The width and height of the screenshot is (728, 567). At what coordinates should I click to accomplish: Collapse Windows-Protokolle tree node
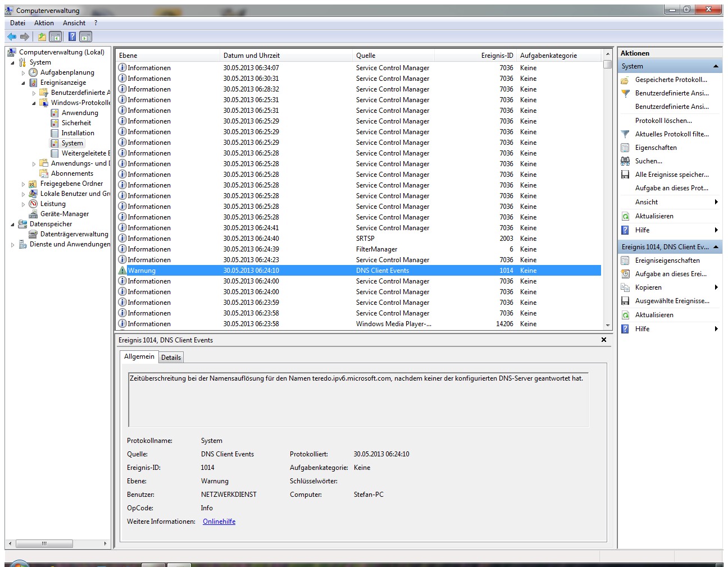tap(34, 103)
